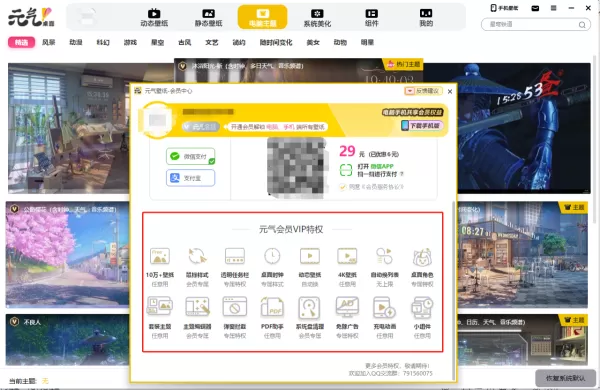Select the 精选 category filter
Image resolution: width=600 pixels, height=390 pixels.
tap(21, 42)
